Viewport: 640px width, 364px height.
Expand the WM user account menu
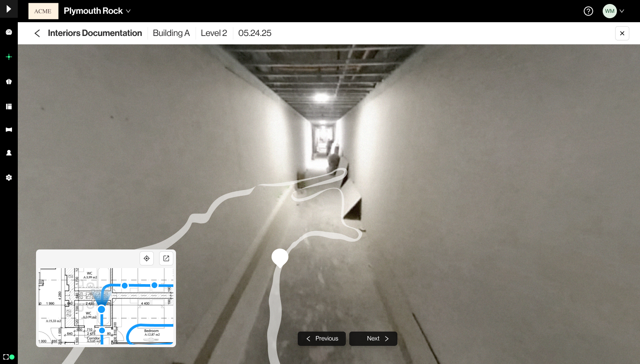(614, 11)
